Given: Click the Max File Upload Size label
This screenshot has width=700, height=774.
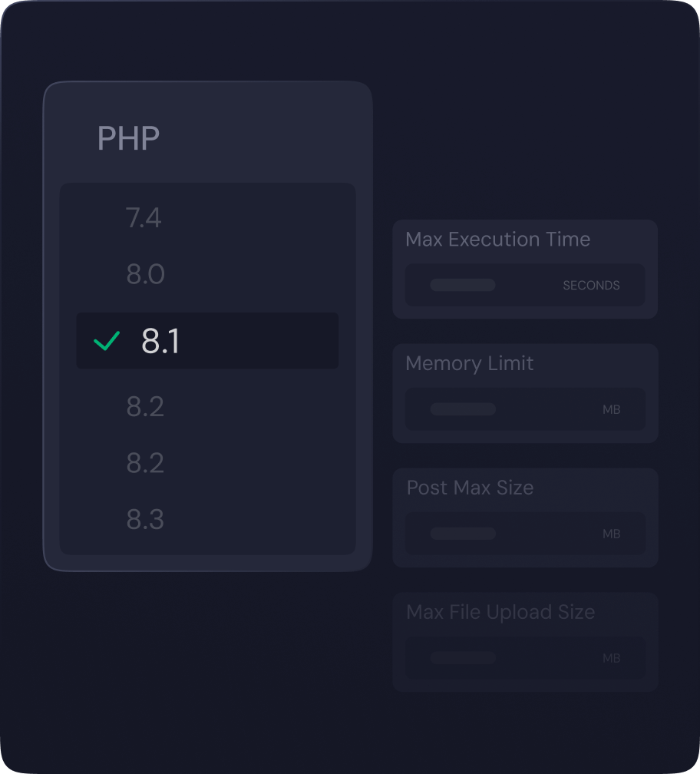Looking at the screenshot, I should (x=500, y=613).
